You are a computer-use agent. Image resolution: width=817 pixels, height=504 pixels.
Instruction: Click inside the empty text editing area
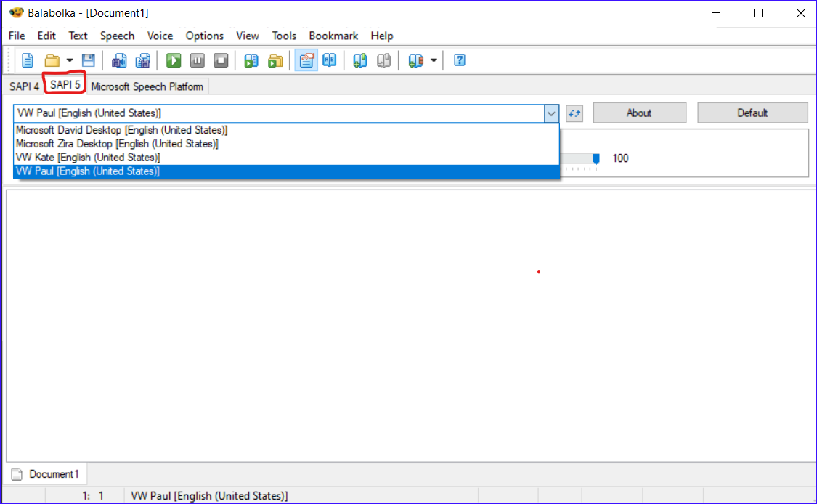point(410,326)
